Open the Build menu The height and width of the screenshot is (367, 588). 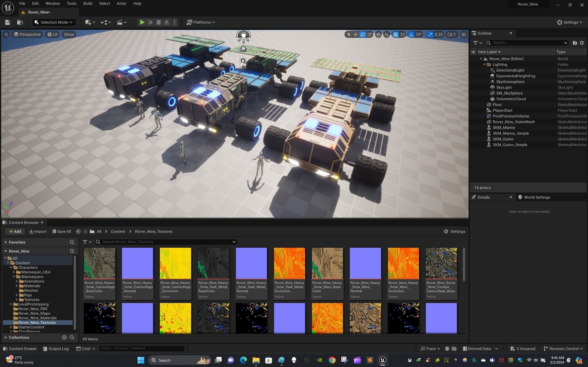coord(88,3)
